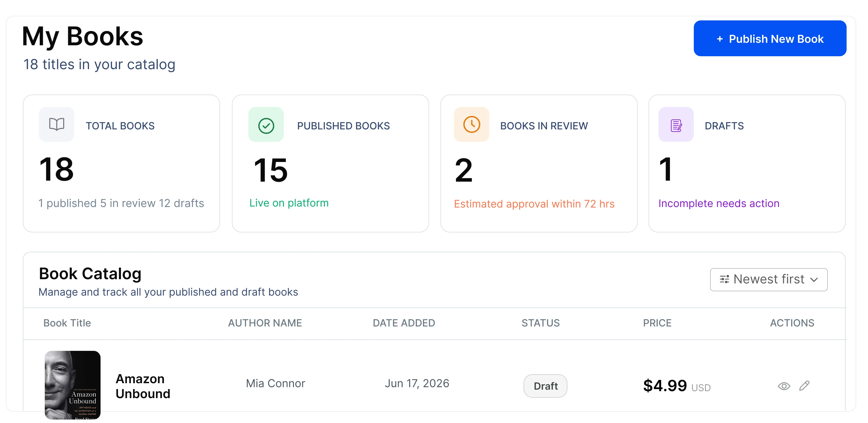This screenshot has width=868, height=423.
Task: Click the 18 titles in your catalog subtitle
Action: [99, 64]
